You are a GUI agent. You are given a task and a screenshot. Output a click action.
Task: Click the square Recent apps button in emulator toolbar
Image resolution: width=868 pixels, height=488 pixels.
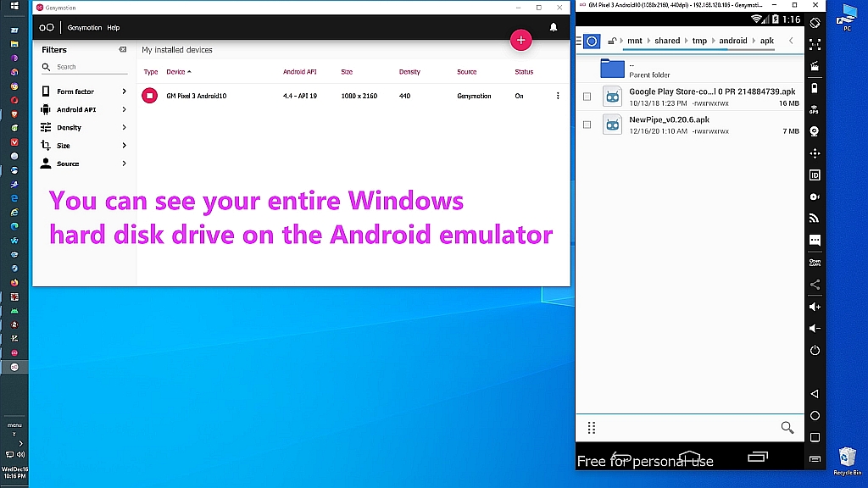click(815, 437)
